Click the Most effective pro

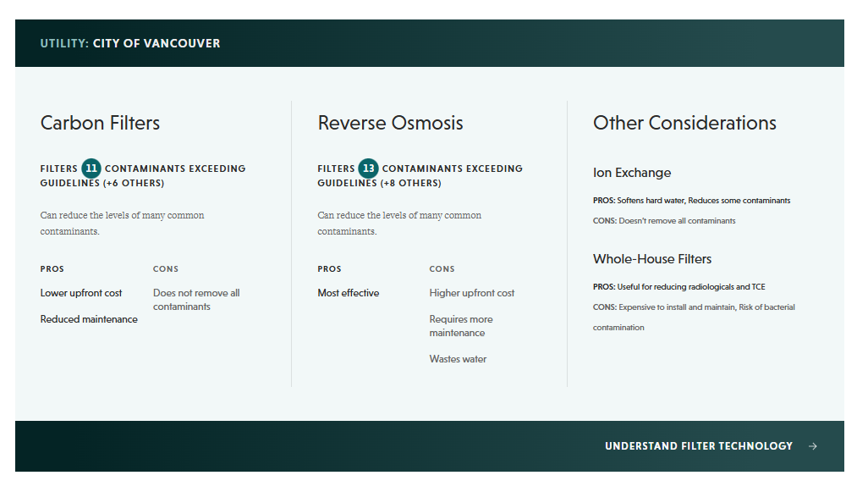click(x=349, y=293)
